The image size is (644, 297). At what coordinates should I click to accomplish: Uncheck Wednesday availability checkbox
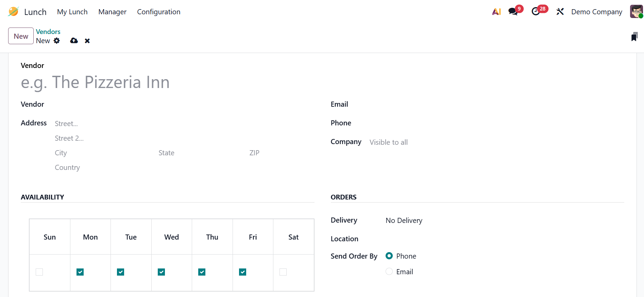(162, 272)
